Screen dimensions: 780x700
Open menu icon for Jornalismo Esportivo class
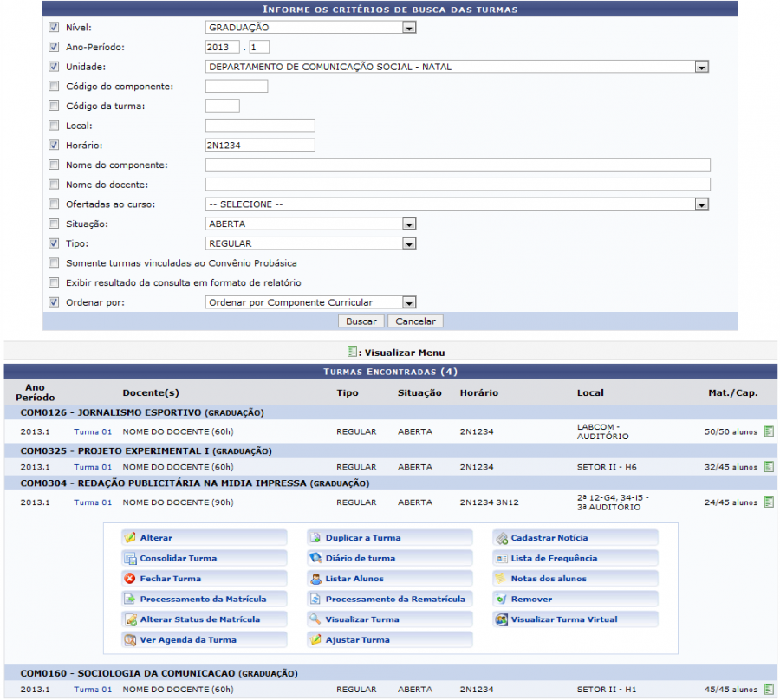[x=769, y=431]
